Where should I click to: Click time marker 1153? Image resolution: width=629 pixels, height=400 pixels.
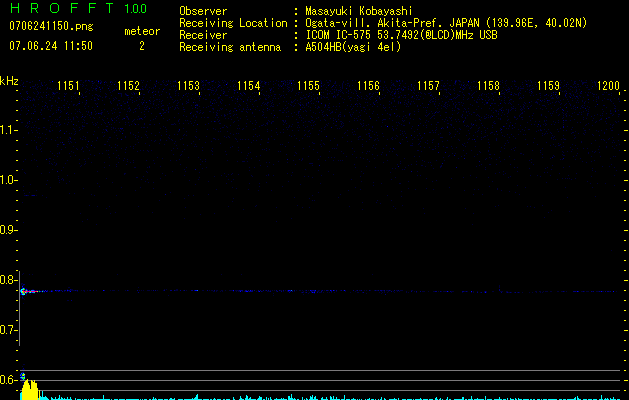[x=188, y=86]
